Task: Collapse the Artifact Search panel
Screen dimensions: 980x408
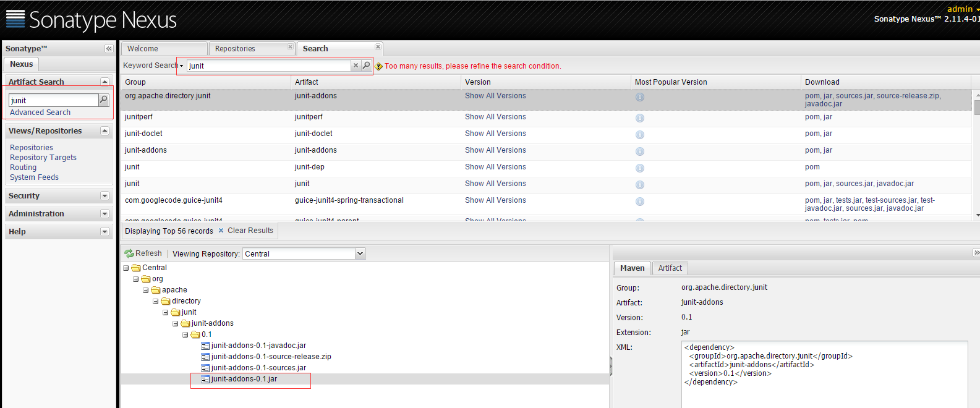Action: [x=104, y=82]
